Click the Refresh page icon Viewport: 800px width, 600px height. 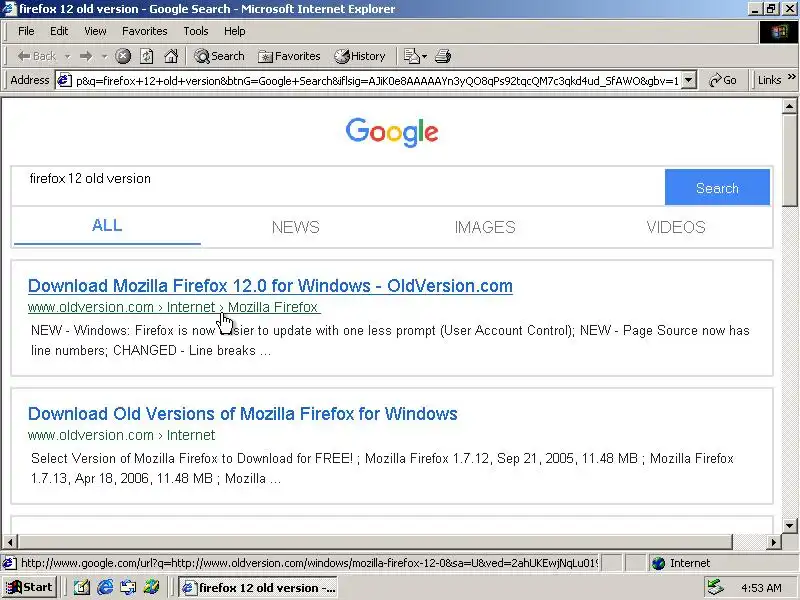click(x=147, y=56)
